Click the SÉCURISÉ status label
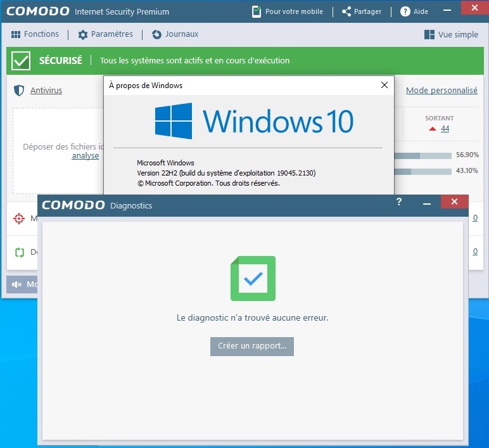The height and width of the screenshot is (448, 489). tap(61, 60)
